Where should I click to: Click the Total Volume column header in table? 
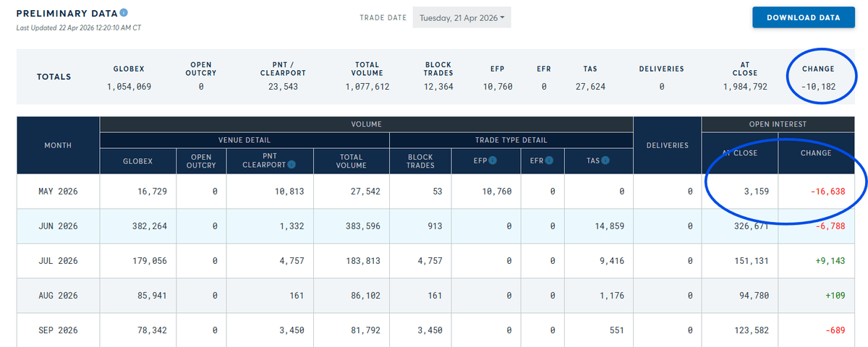[352, 160]
